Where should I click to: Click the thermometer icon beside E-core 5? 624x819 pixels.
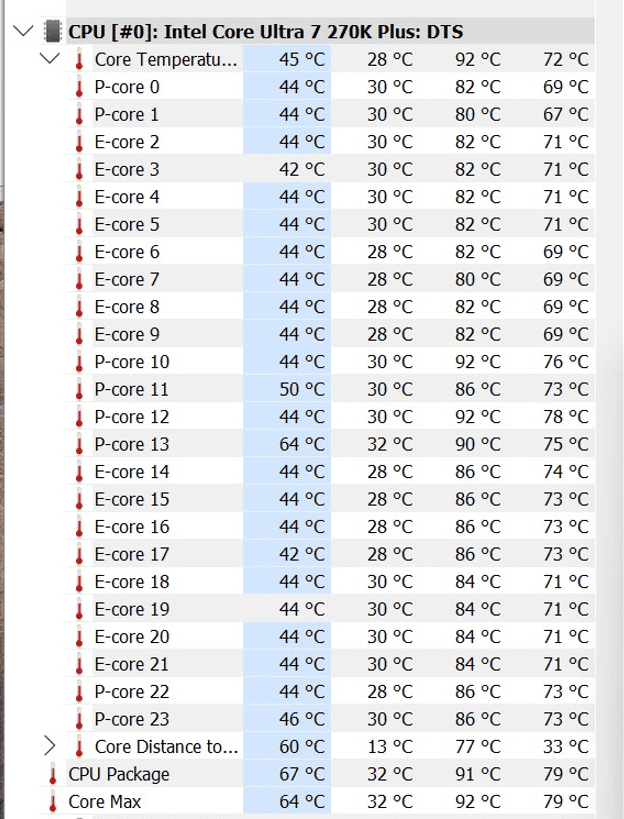[79, 224]
